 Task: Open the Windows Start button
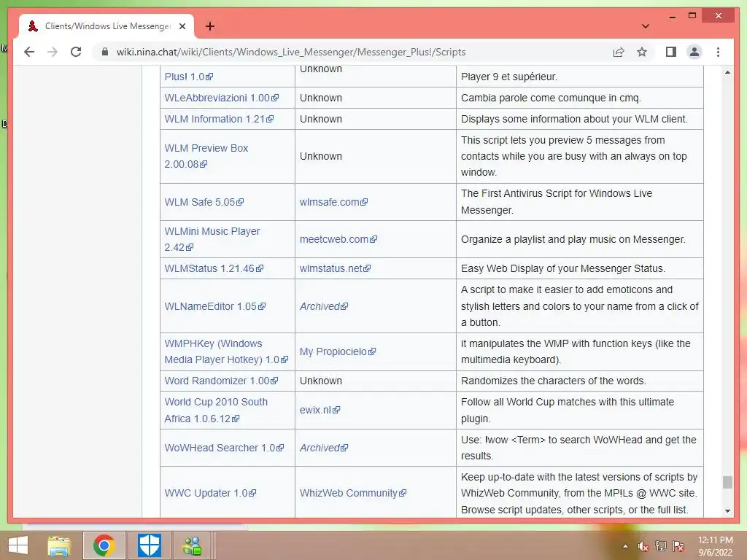tap(18, 545)
